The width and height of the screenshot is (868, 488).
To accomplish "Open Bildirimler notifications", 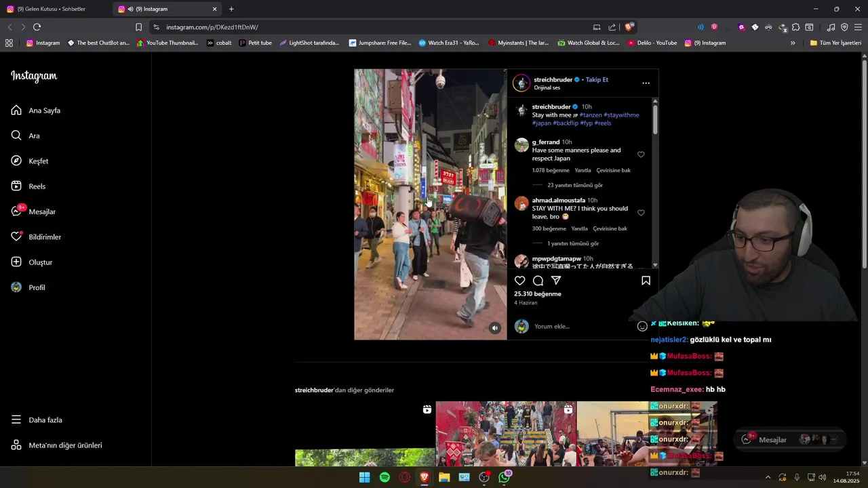I will click(36, 237).
